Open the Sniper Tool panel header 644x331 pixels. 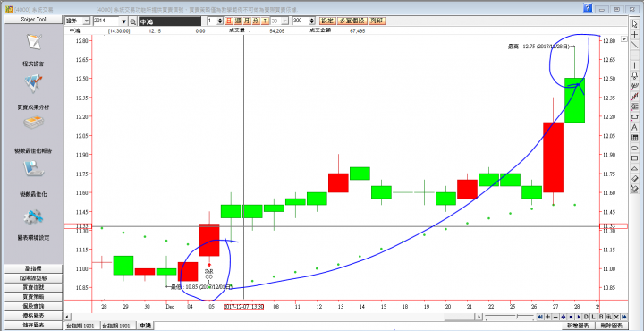click(x=34, y=20)
